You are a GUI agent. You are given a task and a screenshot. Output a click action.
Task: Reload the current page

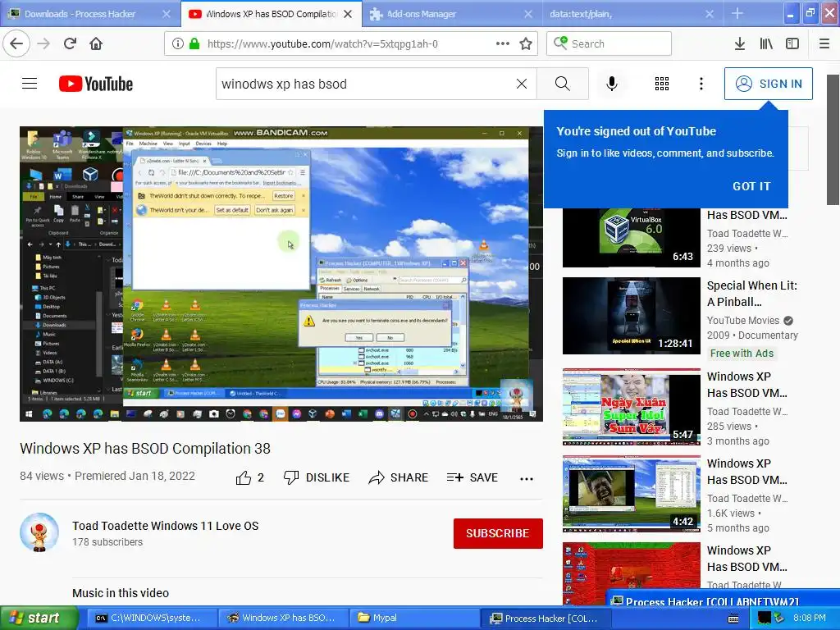[x=70, y=43]
